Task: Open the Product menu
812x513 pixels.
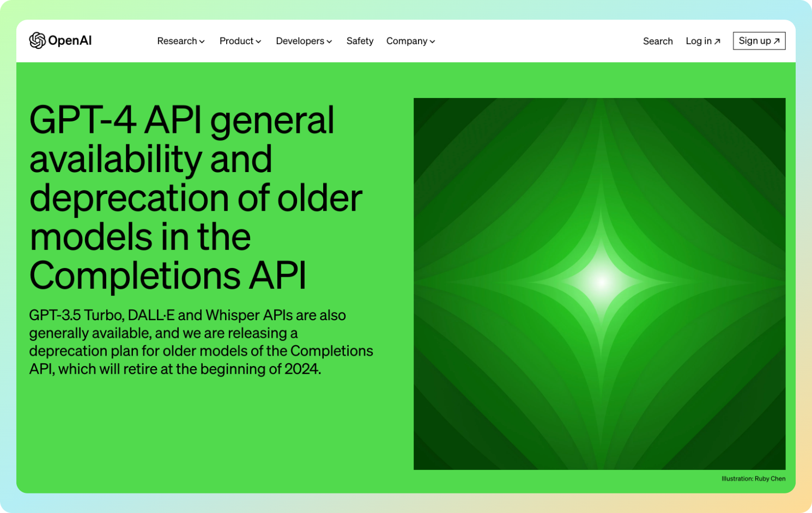Action: point(240,41)
